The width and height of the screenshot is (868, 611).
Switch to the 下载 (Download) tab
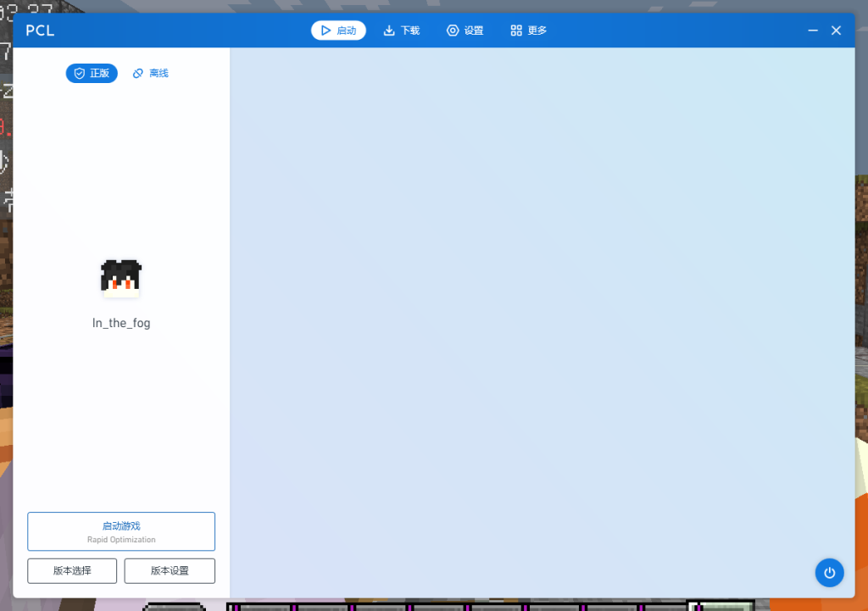[x=402, y=31]
